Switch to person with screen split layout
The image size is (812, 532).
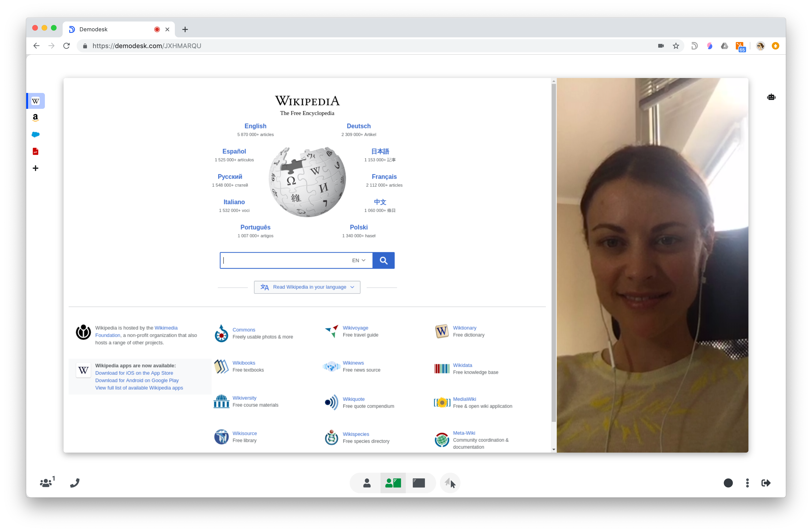[x=393, y=482]
